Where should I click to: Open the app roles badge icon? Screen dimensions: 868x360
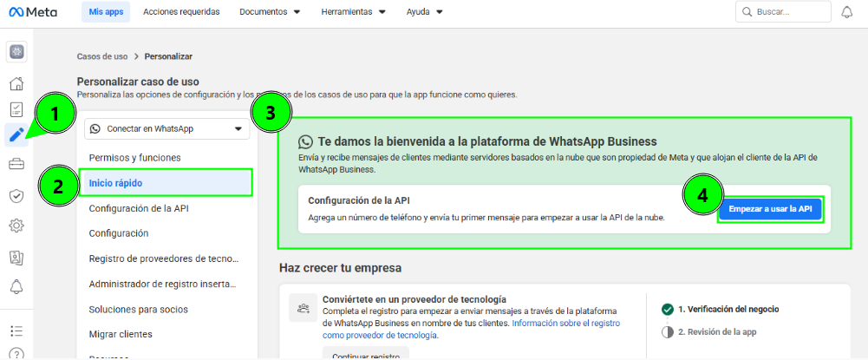[16, 257]
